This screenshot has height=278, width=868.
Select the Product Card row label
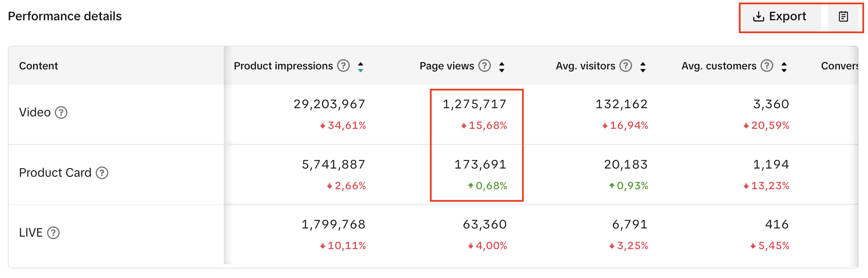tap(55, 173)
